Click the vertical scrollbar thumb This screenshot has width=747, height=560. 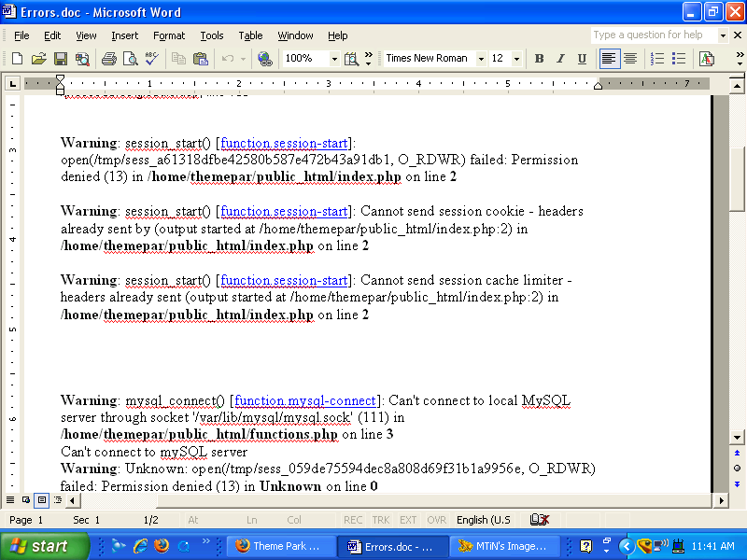(737, 179)
